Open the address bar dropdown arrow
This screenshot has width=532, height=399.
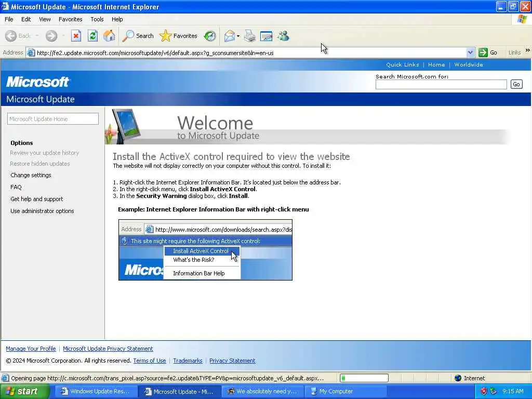(470, 52)
